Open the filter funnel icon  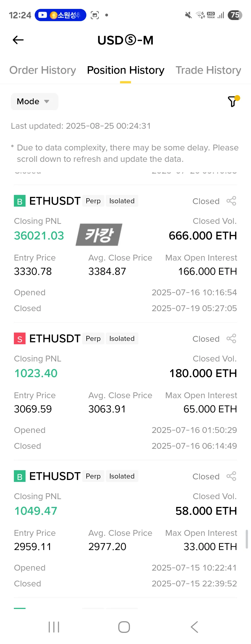pos(233,101)
